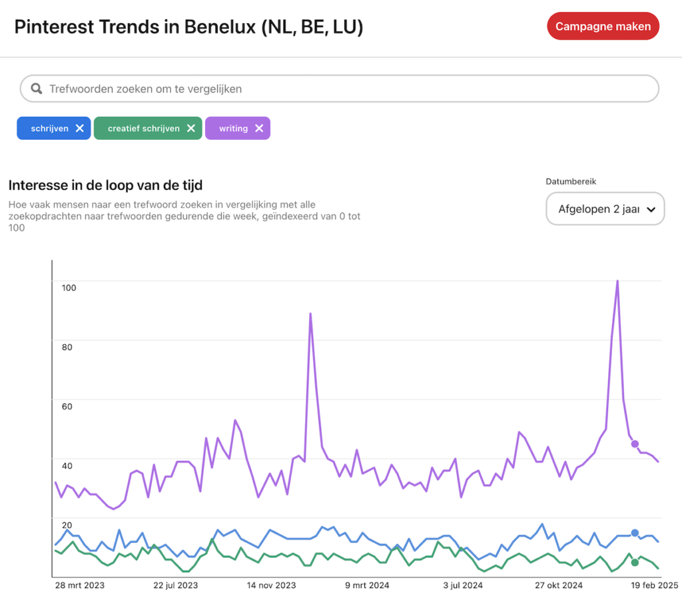Click the blue 'schrijven' keyword chip

click(x=49, y=129)
